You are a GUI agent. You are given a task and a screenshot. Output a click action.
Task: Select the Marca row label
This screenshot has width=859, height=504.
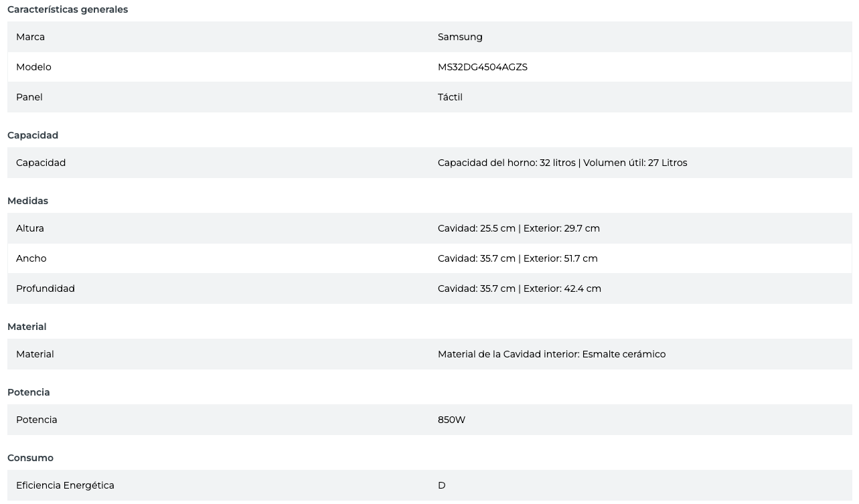coord(30,37)
